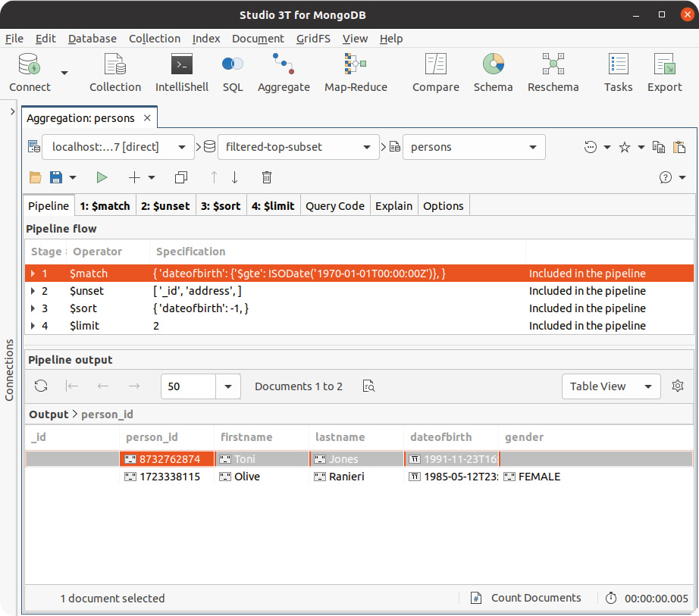Image resolution: width=699 pixels, height=616 pixels.
Task: Open the Collection menu
Action: coord(155,39)
